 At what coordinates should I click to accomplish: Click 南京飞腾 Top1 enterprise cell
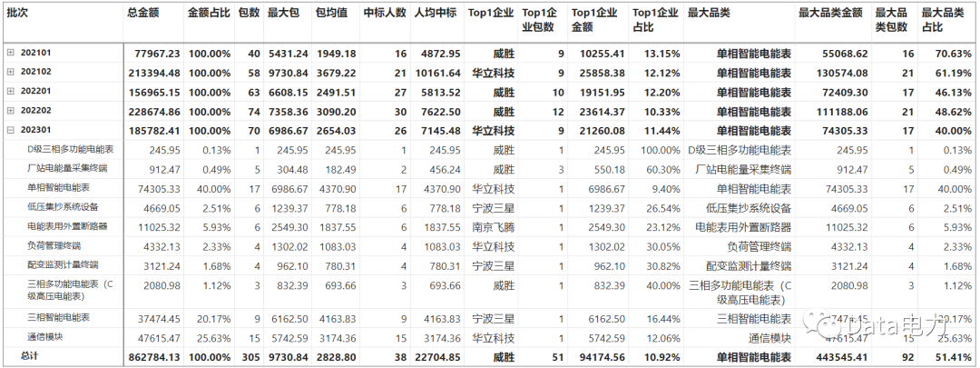pos(494,226)
